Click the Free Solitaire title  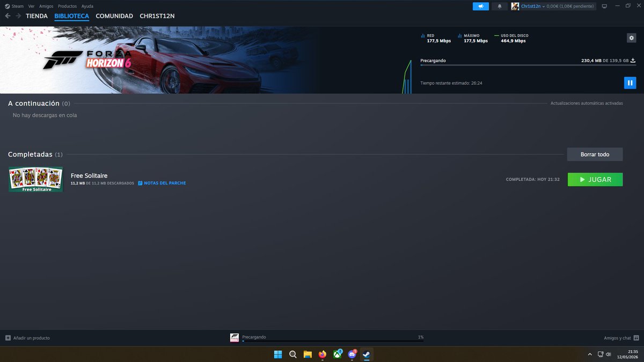[89, 175]
